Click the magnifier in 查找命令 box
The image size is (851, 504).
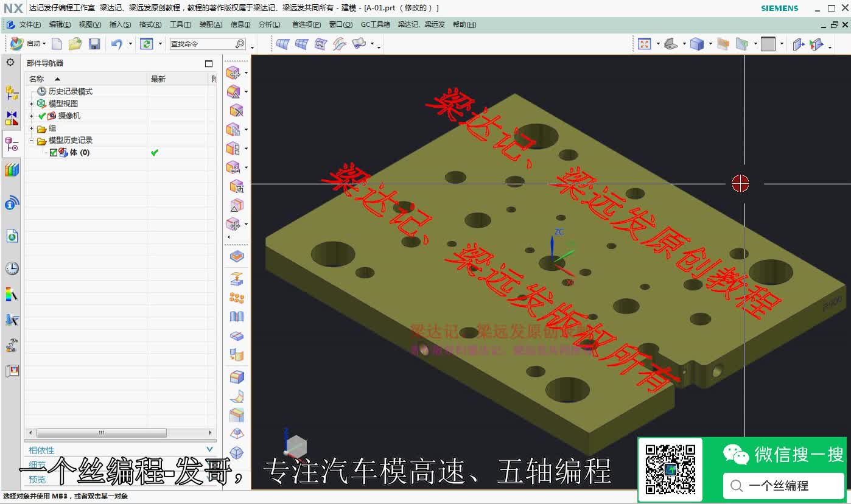pos(240,44)
